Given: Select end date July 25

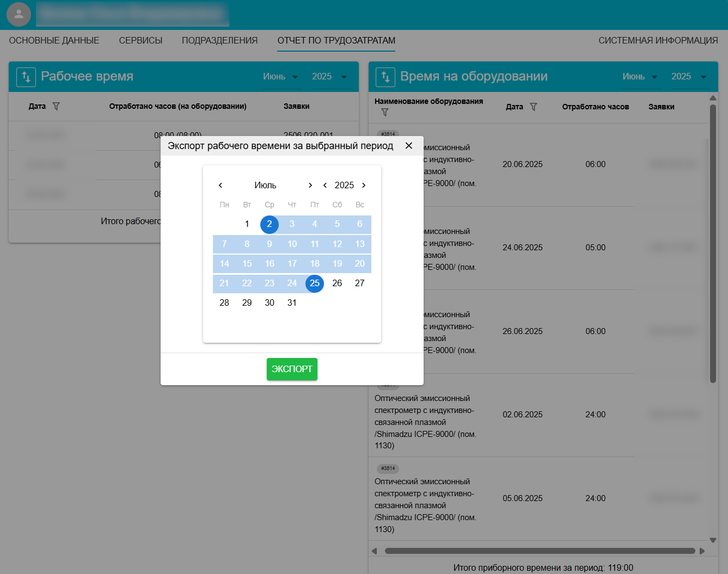Looking at the screenshot, I should tap(315, 283).
